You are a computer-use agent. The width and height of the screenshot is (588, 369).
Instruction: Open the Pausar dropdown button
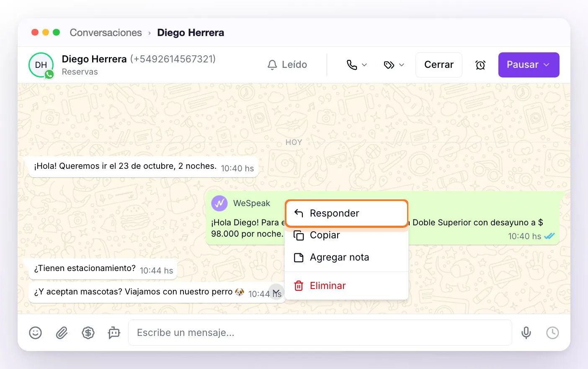[529, 65]
